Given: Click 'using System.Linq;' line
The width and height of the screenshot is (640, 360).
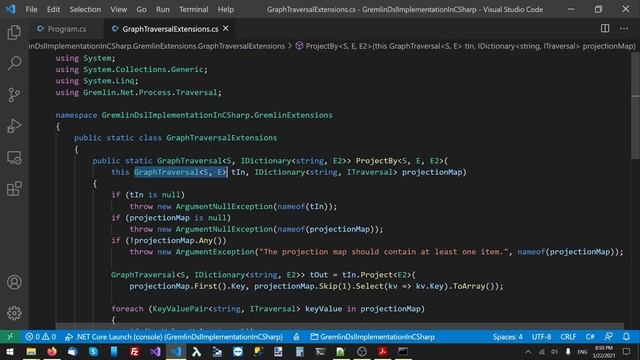Looking at the screenshot, I should pos(97,81).
